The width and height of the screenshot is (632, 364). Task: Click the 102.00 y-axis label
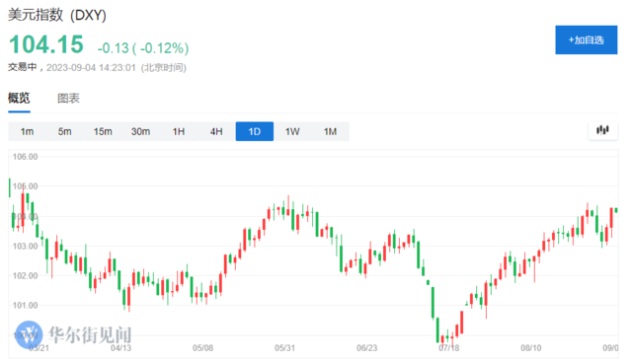pos(25,276)
